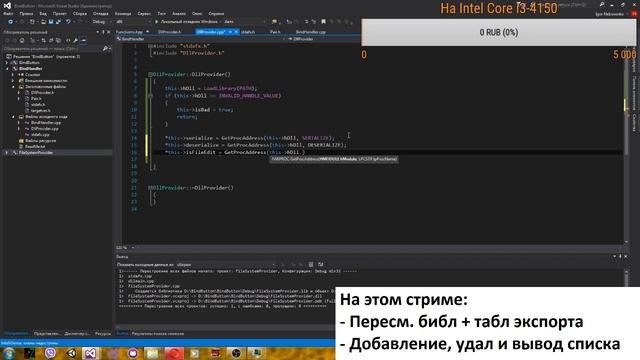Viewport: 640px width, 360px height.
Task: Switch to the Pair.h tab
Action: click(275, 32)
